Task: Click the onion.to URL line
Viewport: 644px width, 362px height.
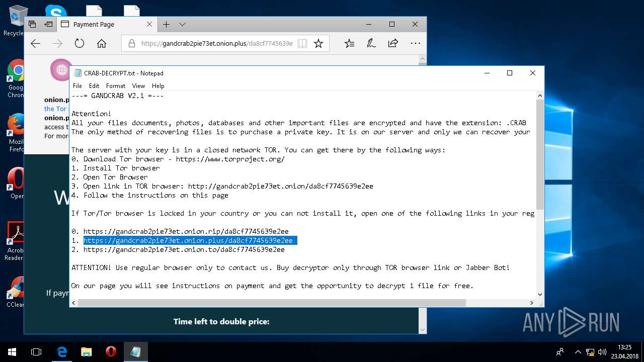Action: click(184, 249)
